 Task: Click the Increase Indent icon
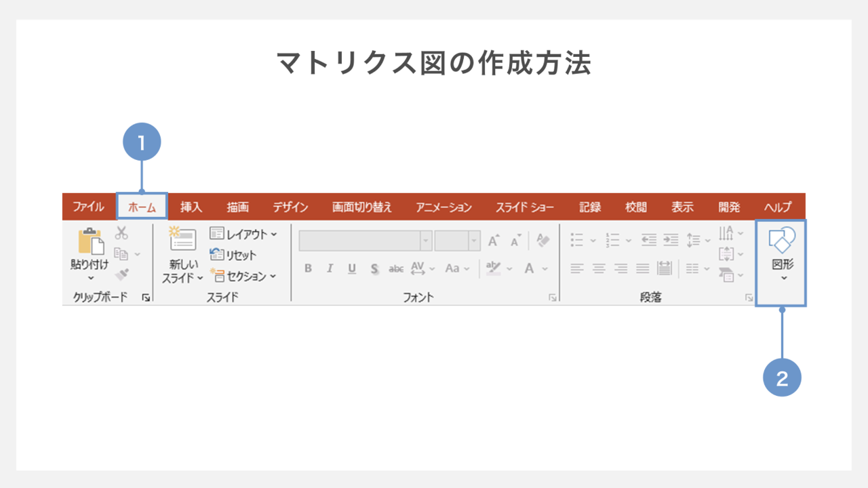[671, 240]
